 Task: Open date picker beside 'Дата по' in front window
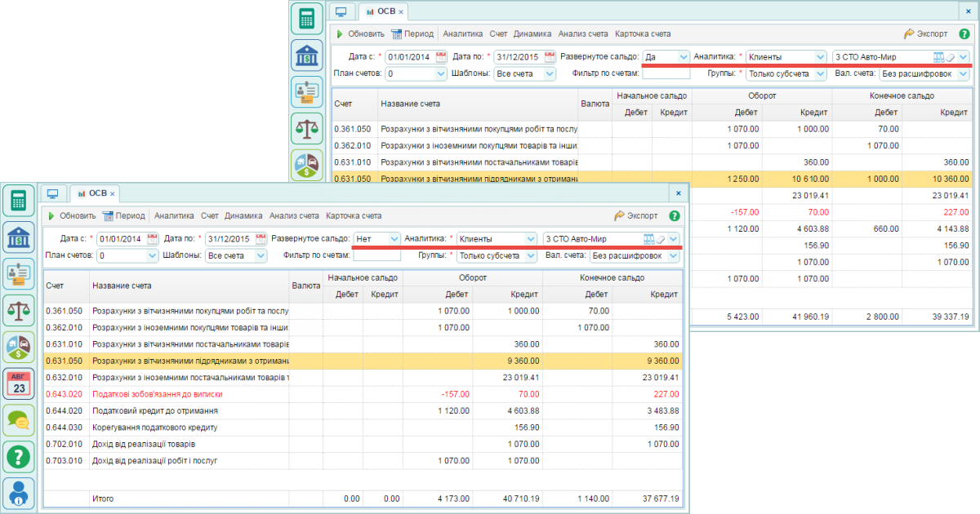260,239
